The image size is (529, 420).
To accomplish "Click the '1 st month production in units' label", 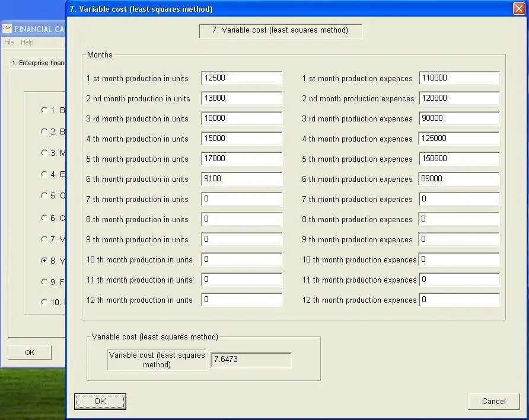I will click(x=138, y=79).
